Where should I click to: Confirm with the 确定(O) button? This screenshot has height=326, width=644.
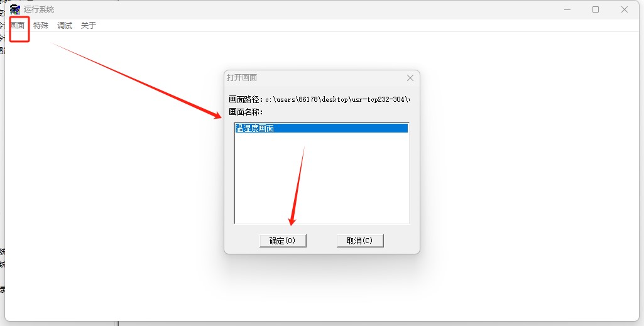283,241
